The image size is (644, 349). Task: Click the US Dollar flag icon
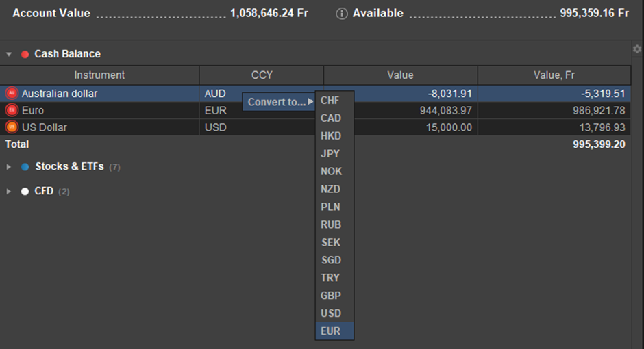coord(11,127)
